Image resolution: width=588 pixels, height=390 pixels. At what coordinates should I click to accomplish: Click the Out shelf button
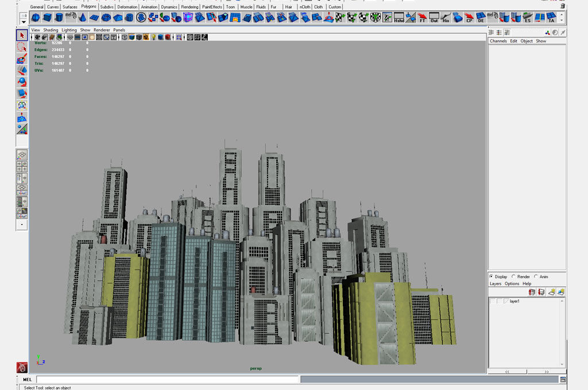434,17
